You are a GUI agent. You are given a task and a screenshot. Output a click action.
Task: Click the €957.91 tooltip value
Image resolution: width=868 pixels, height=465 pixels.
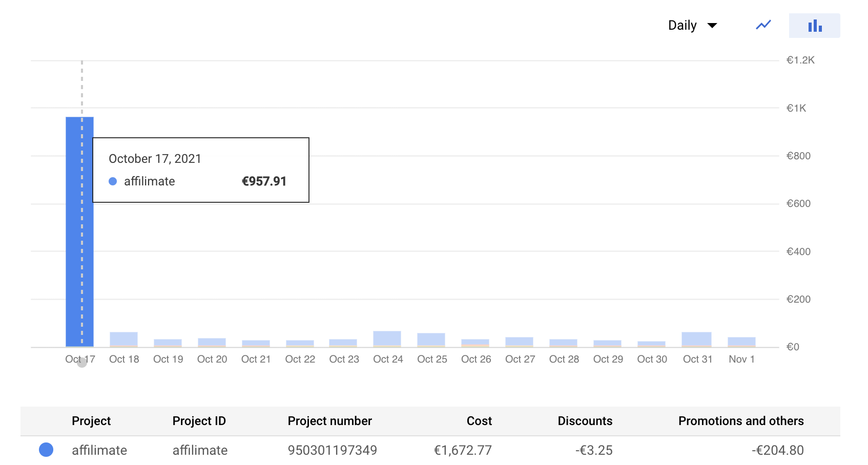(x=264, y=181)
